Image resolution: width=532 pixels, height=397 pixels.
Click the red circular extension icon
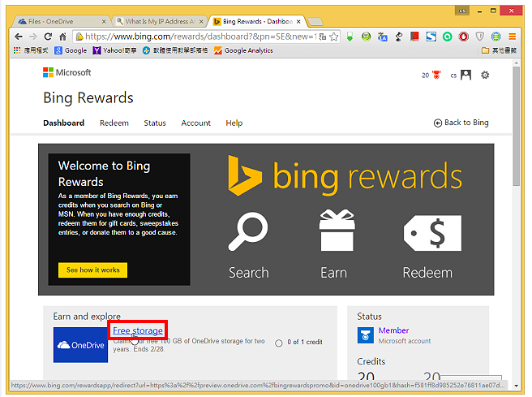[x=463, y=37]
